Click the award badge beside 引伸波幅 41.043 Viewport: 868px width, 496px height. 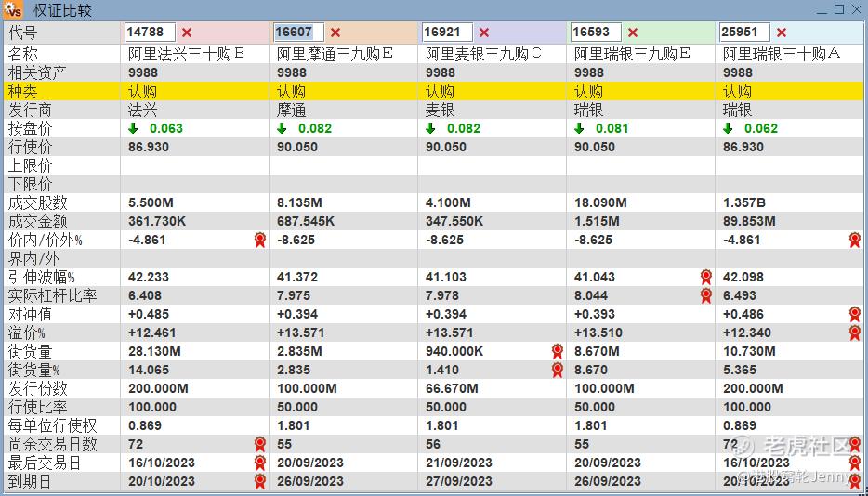[x=705, y=277]
